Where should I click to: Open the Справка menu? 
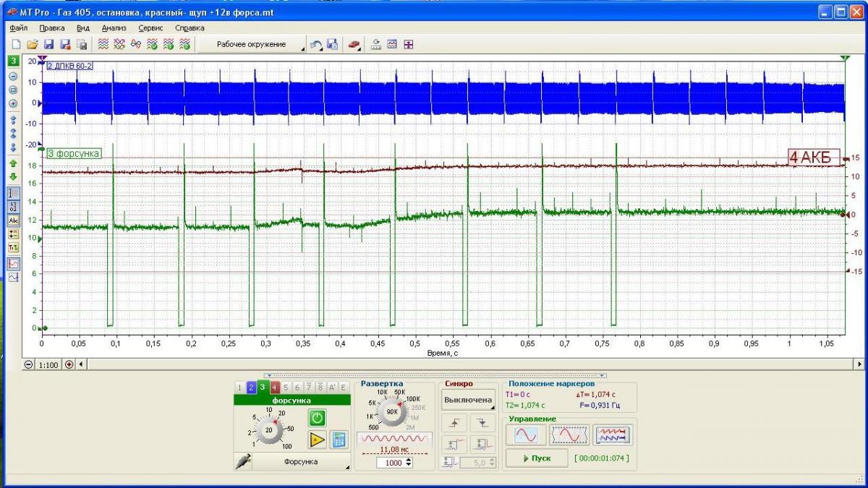tap(190, 27)
